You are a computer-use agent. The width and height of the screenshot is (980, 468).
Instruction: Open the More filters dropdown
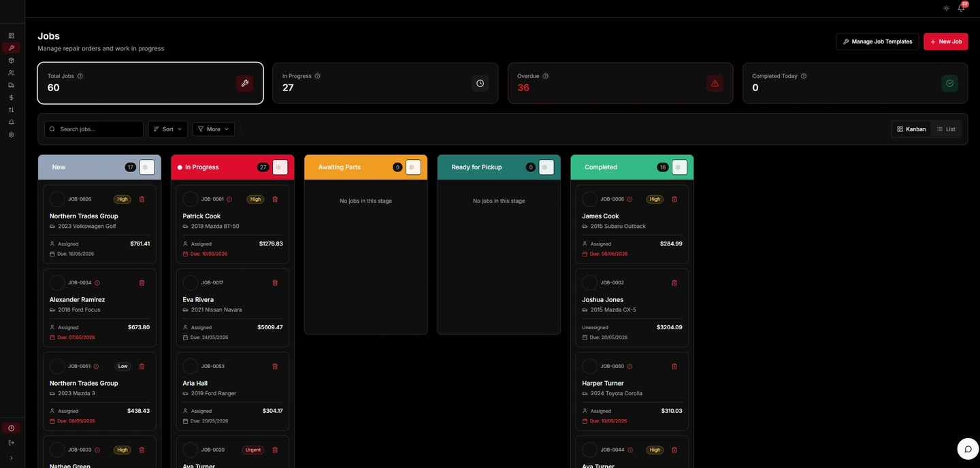[x=214, y=129]
